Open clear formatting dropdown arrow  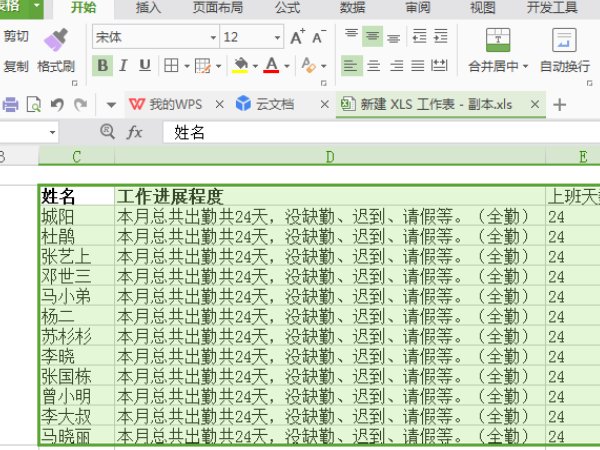click(324, 66)
